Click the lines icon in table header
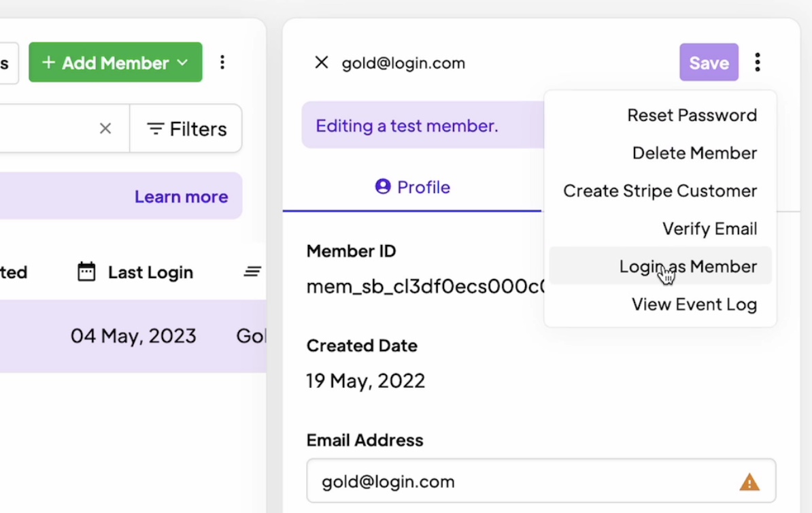Viewport: 812px width, 513px height. [x=252, y=272]
